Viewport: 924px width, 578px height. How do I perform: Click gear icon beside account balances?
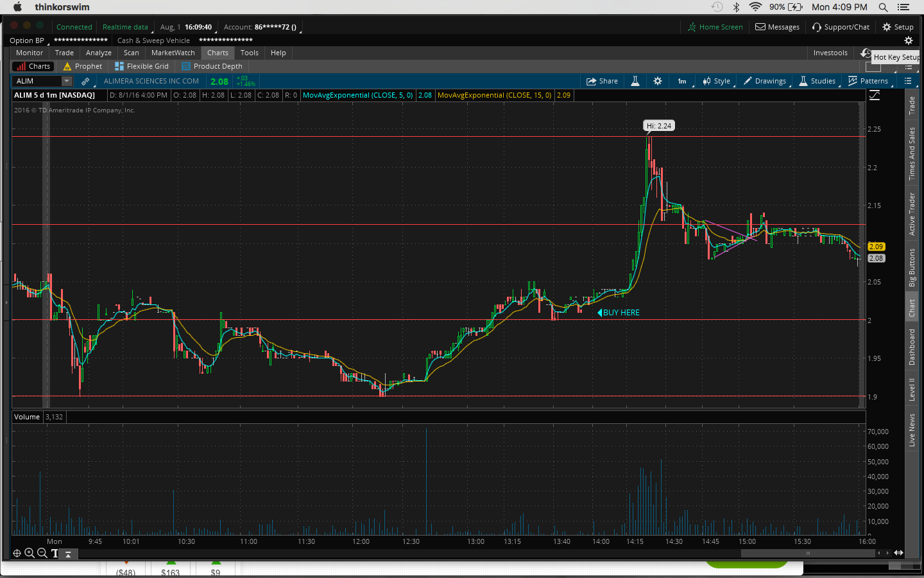[909, 40]
